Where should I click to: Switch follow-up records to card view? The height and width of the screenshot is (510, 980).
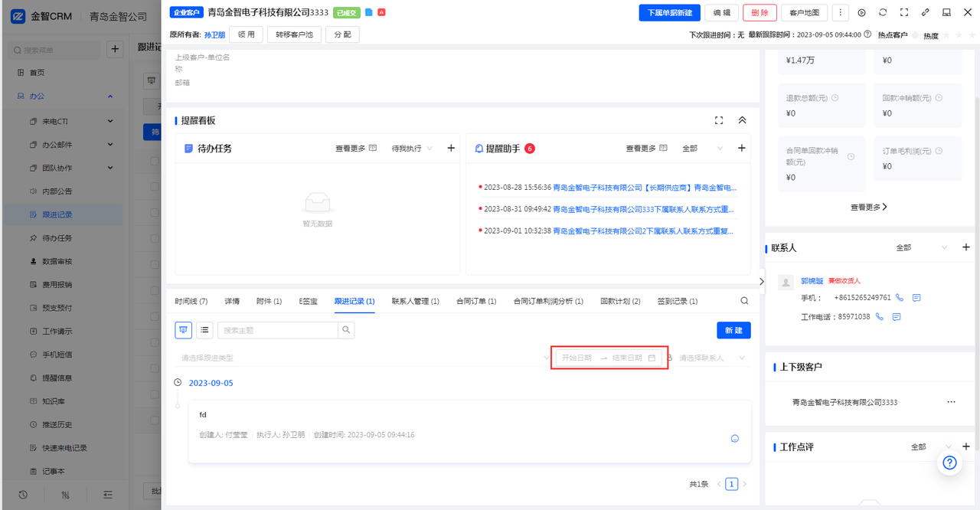[x=184, y=330]
